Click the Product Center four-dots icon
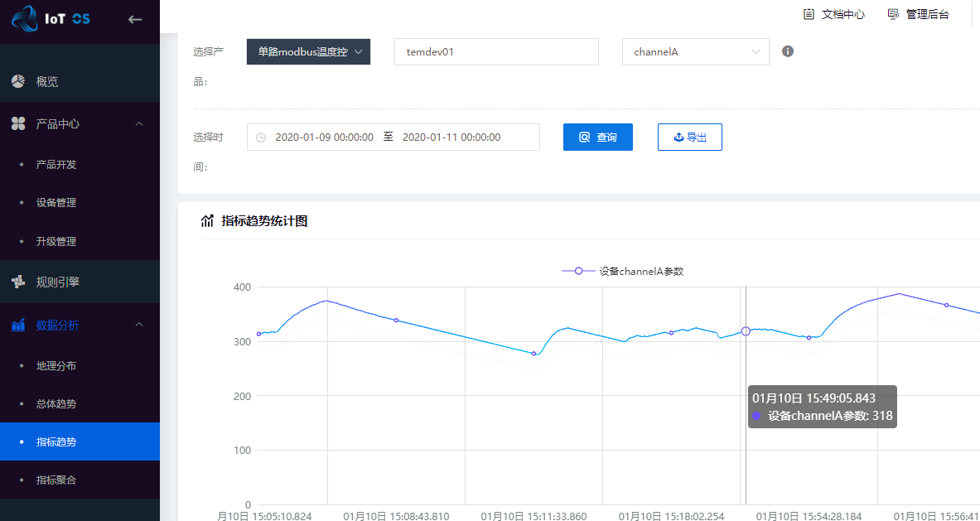The width and height of the screenshot is (980, 521). pyautogui.click(x=18, y=123)
